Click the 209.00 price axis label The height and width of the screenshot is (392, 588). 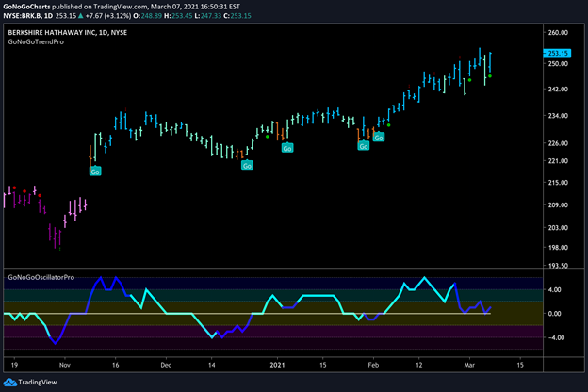point(558,204)
